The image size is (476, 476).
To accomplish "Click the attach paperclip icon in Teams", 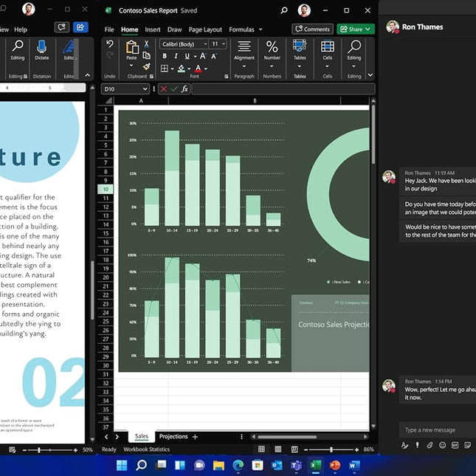I will [430, 445].
